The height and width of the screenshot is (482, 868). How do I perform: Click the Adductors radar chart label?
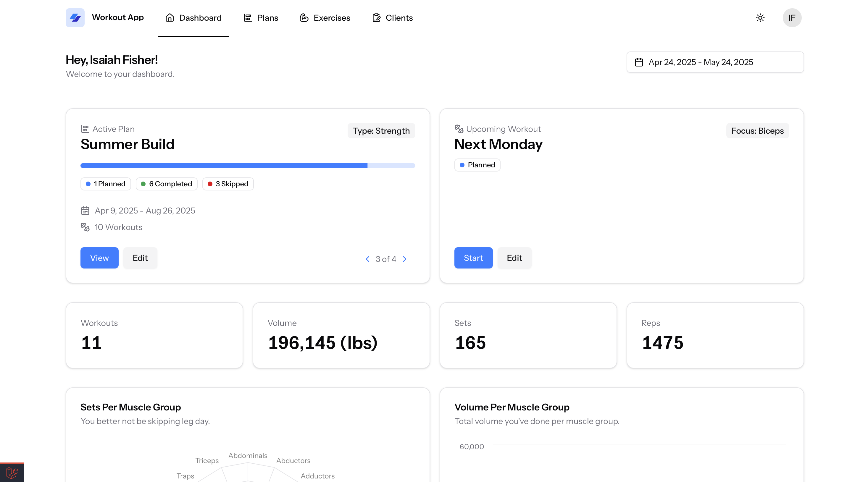[317, 476]
